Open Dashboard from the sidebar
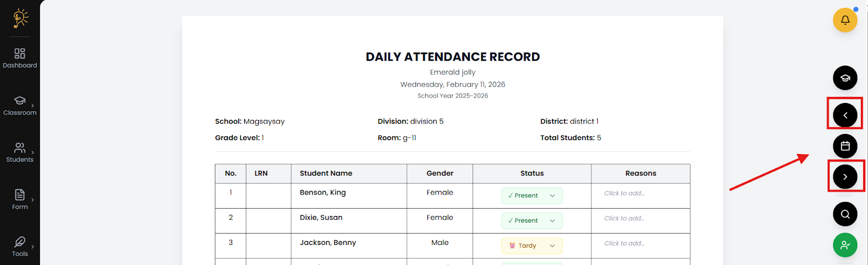Viewport: 868px width, 265px height. pos(20,58)
